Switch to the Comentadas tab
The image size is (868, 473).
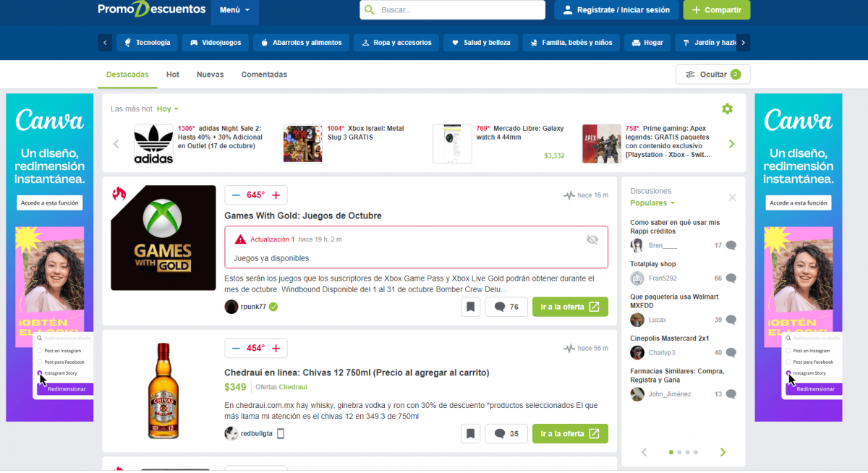coord(264,74)
